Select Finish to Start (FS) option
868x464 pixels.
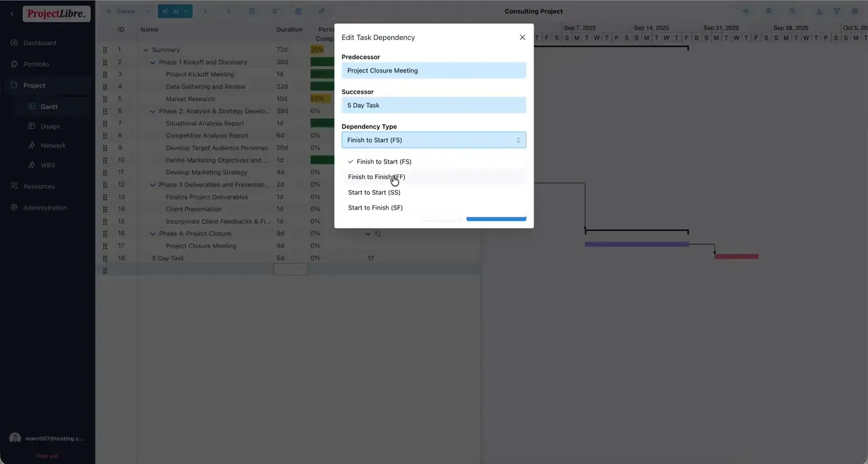click(434, 161)
